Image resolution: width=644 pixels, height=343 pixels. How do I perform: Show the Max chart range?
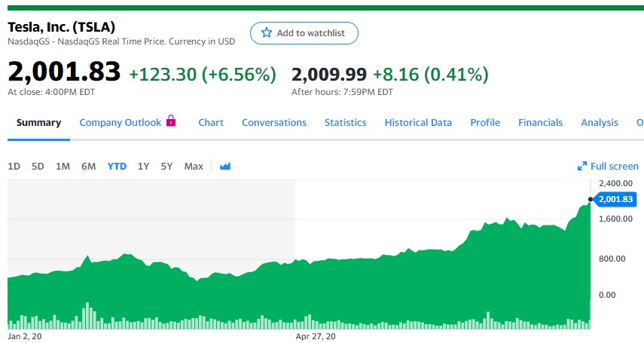194,166
